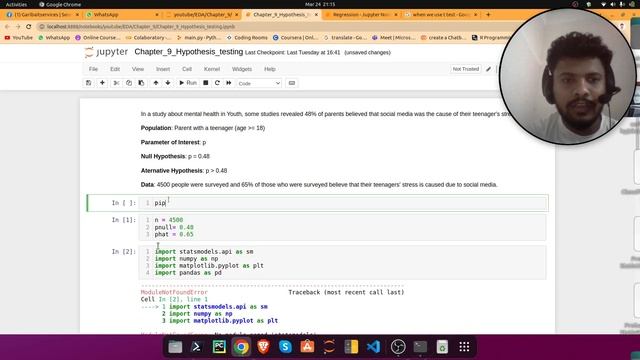The image size is (640, 360).
Task: Switch to the youtube/EDA/Chapter_9 tab
Action: point(202,14)
